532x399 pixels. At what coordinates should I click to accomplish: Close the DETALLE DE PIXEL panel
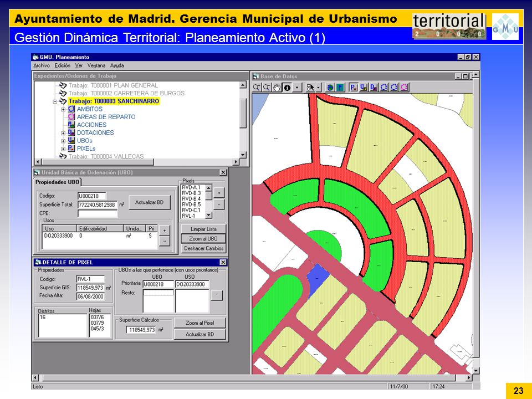223,262
